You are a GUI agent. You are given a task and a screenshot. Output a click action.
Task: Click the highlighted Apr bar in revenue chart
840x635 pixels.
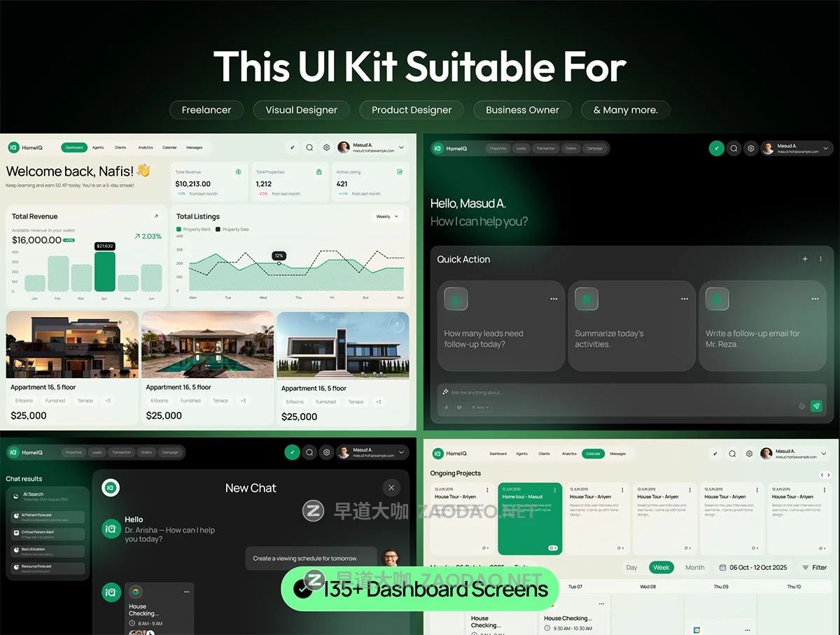click(104, 272)
